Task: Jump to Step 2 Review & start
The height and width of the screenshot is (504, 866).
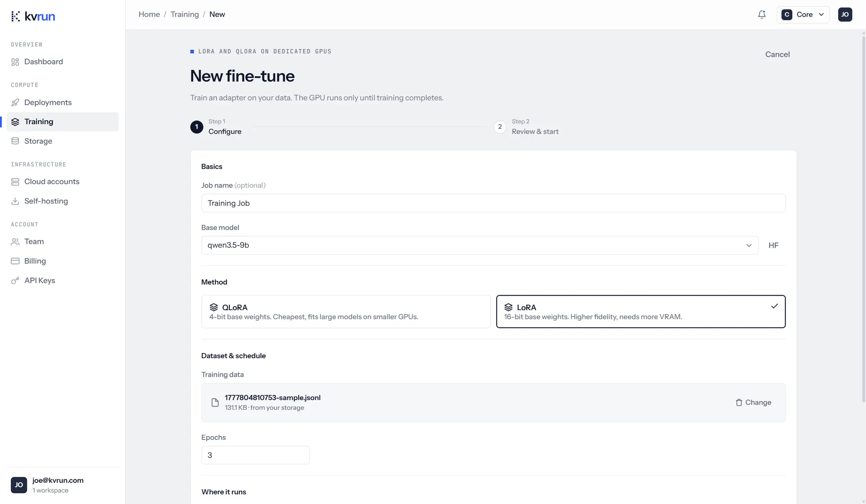Action: [526, 126]
